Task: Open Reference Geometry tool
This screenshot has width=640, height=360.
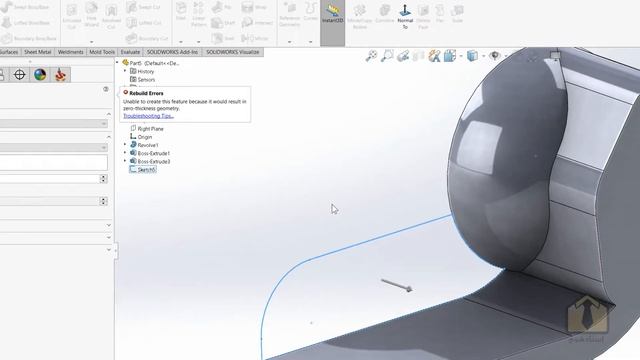Action: [289, 15]
